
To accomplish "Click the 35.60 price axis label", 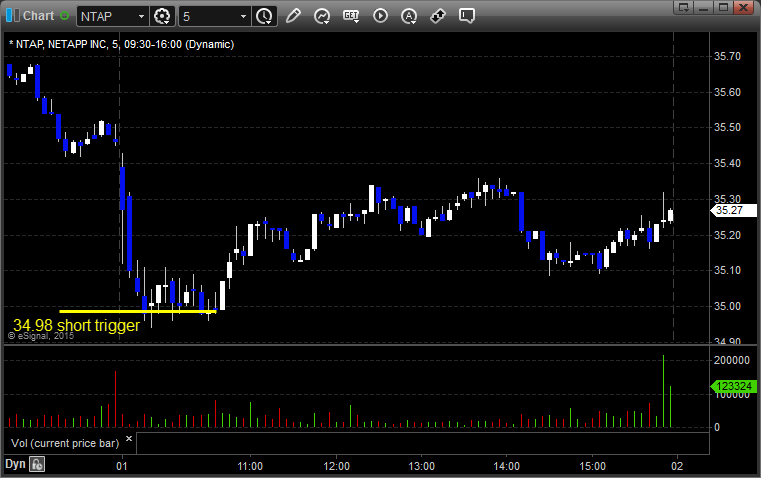I will coord(727,92).
